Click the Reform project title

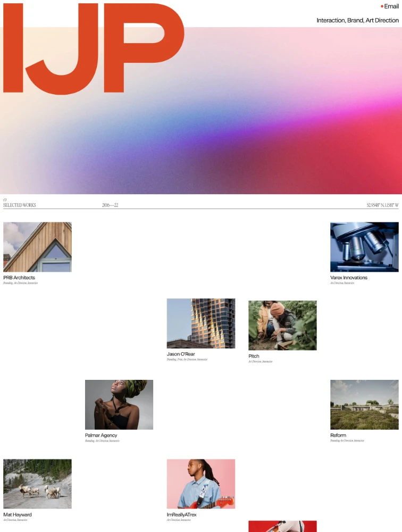click(x=338, y=435)
